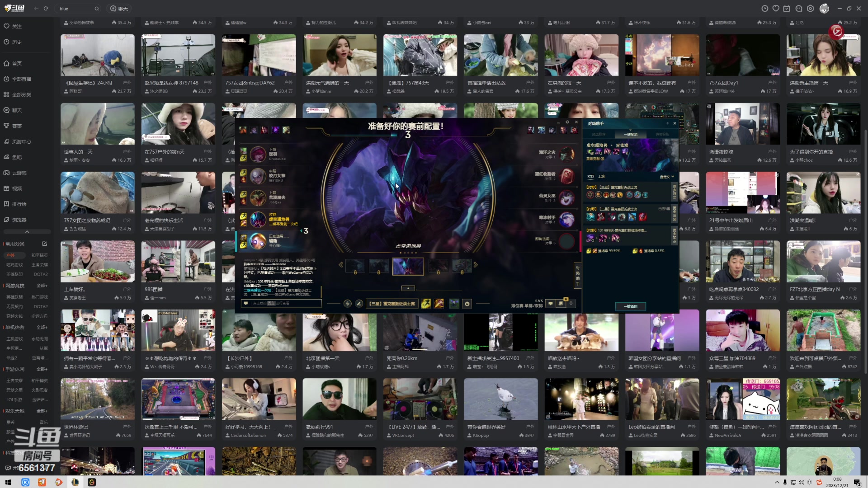The width and height of the screenshot is (868, 488).
Task: Open the chat bubble icon at bottom right
Action: [x=550, y=303]
